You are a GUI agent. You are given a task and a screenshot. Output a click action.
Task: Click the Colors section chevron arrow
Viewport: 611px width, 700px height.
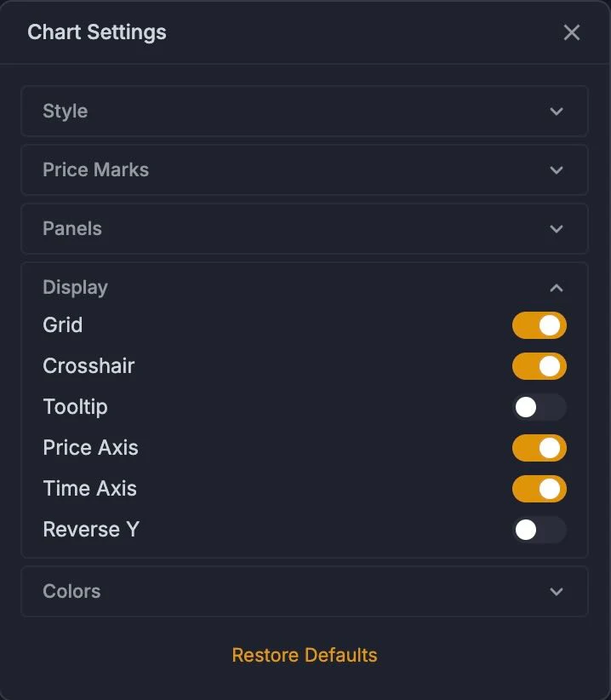coord(557,592)
